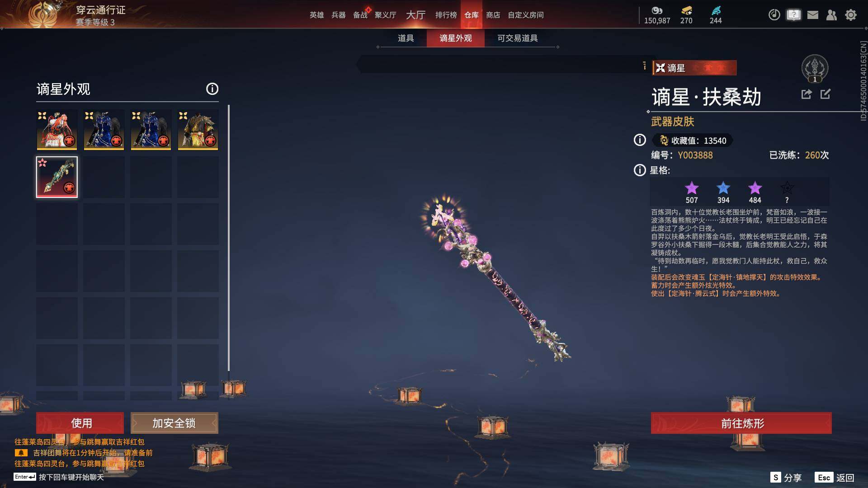Screen dimensions: 868x488
Task: Click the inventory list scrollbar
Action: click(229, 238)
